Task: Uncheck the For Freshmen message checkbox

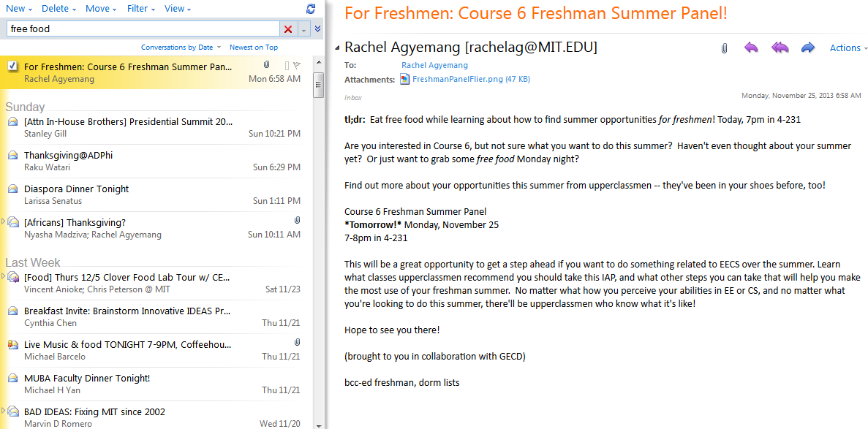Action: pos(12,67)
